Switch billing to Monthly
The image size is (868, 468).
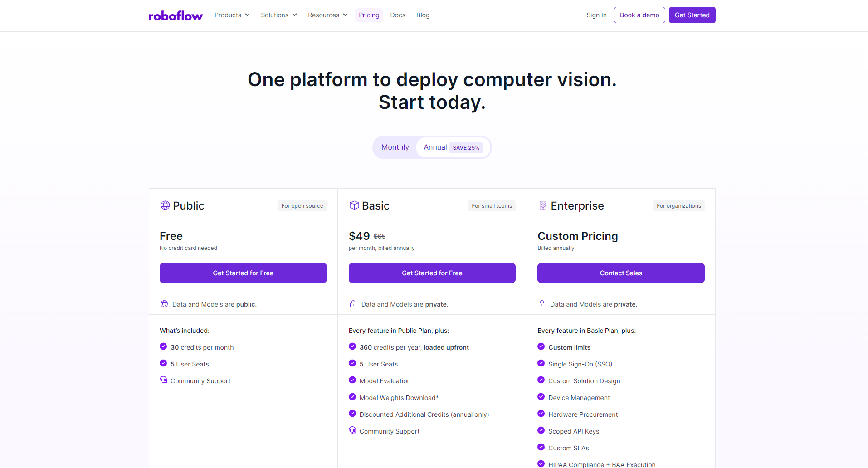[x=395, y=147]
